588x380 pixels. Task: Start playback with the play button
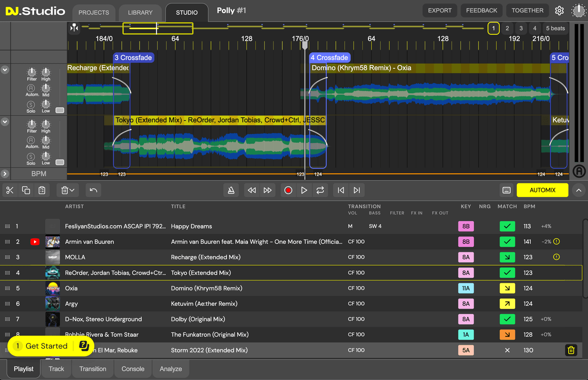click(304, 190)
